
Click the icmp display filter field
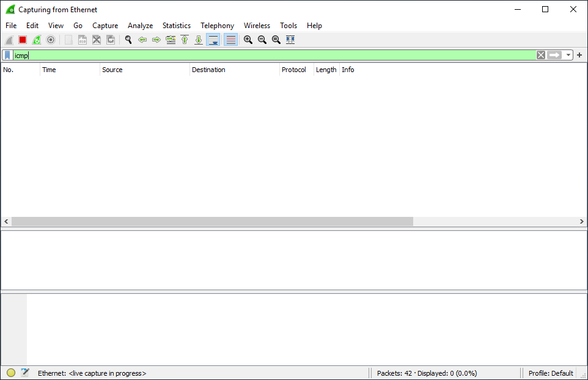coord(274,56)
